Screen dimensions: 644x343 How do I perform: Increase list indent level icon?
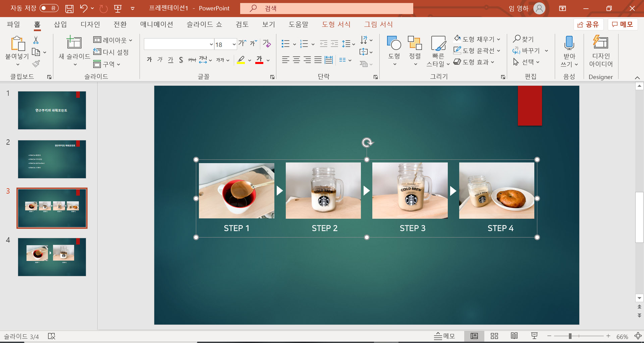(x=334, y=44)
